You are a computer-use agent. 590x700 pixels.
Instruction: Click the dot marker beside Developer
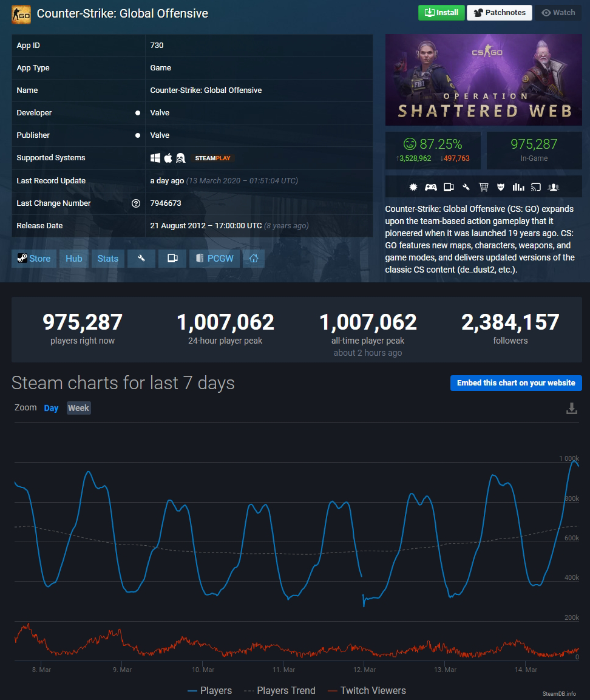coord(137,113)
